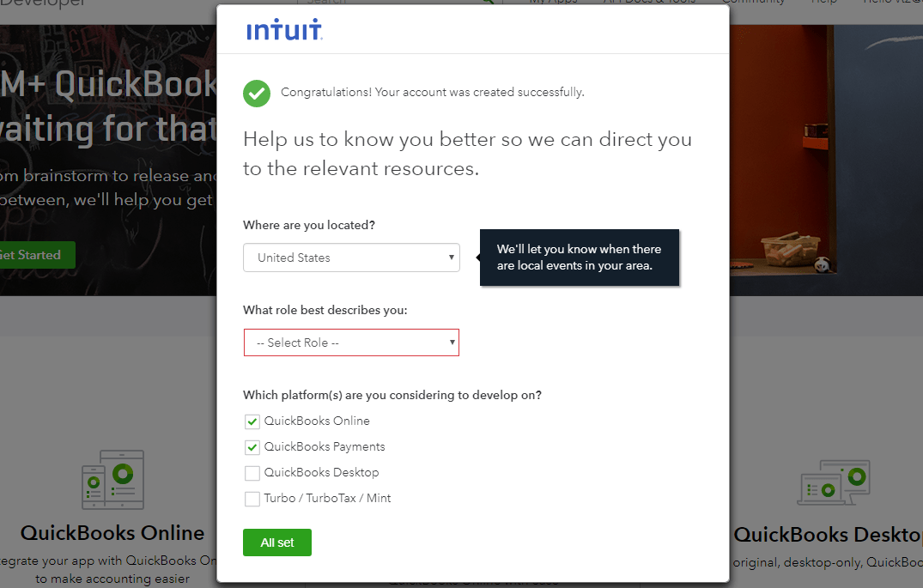
Task: Open the location dropdown showing United States
Action: pyautogui.click(x=351, y=258)
